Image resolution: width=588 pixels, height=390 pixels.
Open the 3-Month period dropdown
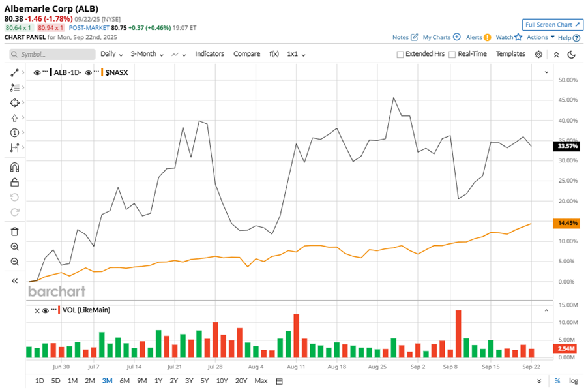[x=147, y=54]
